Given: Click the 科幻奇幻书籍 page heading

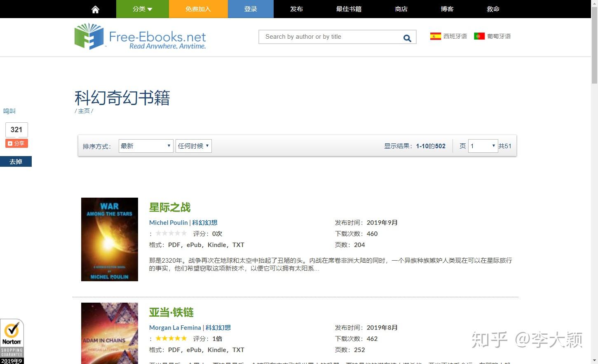Looking at the screenshot, I should [122, 98].
